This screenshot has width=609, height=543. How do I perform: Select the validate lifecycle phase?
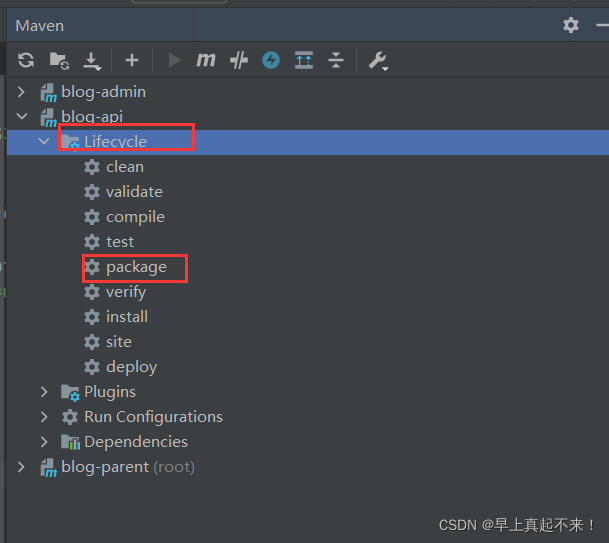(x=134, y=192)
